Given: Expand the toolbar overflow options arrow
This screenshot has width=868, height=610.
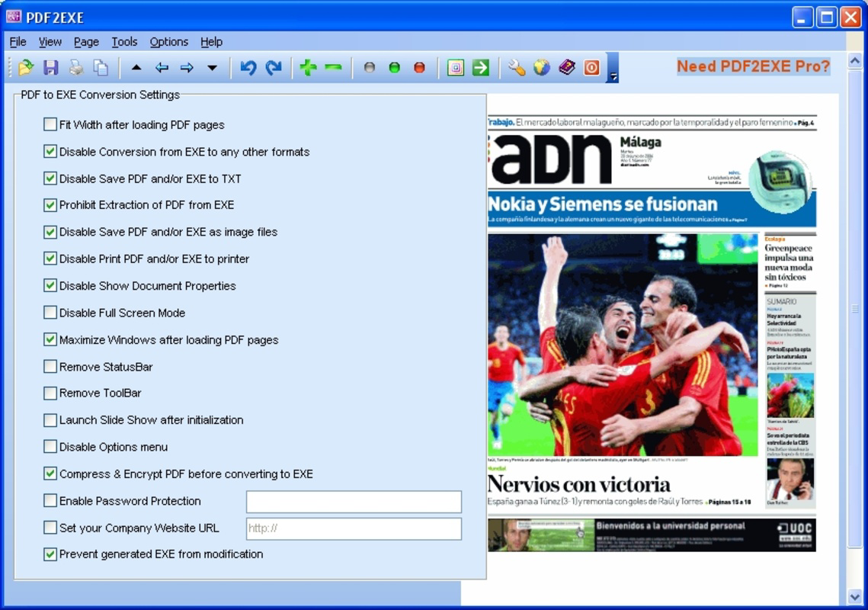Looking at the screenshot, I should pyautogui.click(x=612, y=68).
